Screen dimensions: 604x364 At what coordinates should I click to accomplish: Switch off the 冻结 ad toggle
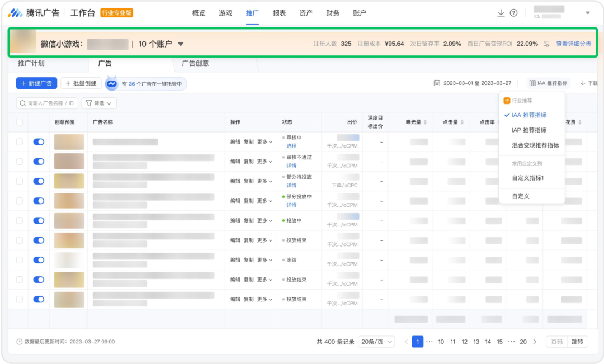coord(39,260)
